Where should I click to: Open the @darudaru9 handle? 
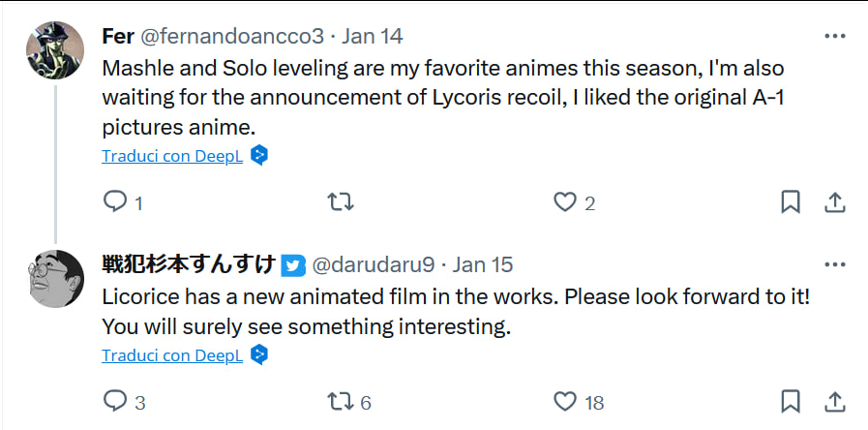point(374,264)
